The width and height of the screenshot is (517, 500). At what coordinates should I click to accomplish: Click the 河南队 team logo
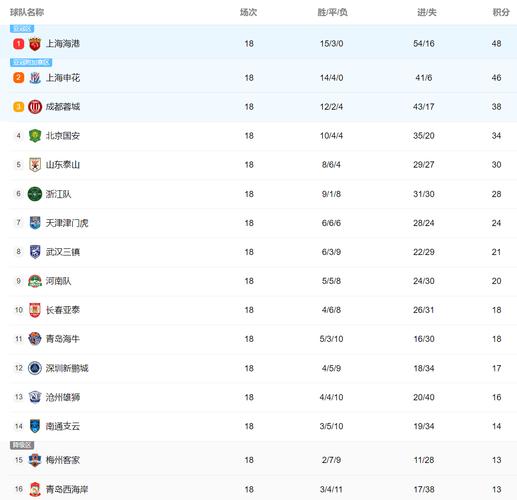pyautogui.click(x=35, y=281)
